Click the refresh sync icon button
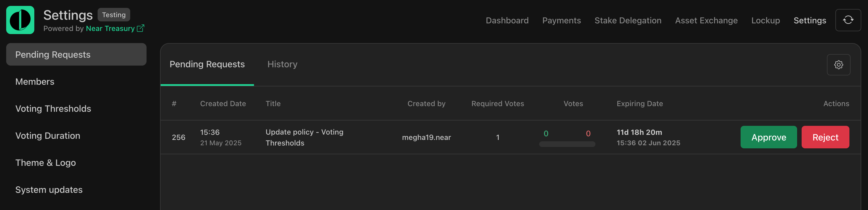This screenshot has height=210, width=868. pos(848,20)
